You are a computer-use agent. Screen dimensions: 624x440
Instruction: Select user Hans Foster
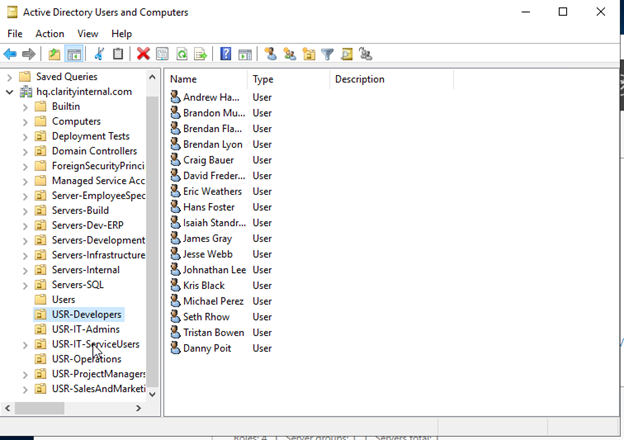click(209, 207)
